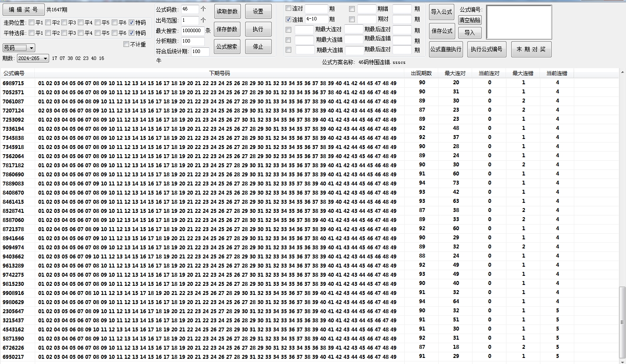This screenshot has height=364, width=626.
Task: Sort by the 出现期数 column header
Action: (x=421, y=73)
